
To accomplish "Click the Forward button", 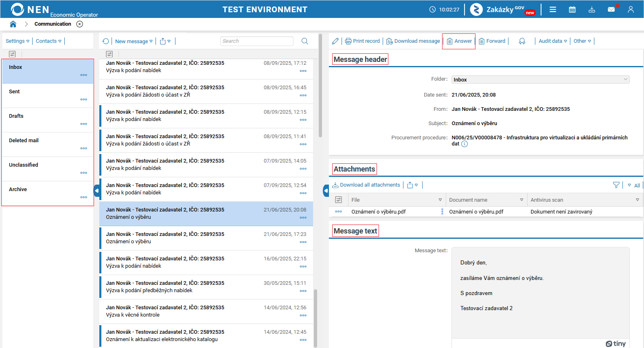I will (492, 41).
